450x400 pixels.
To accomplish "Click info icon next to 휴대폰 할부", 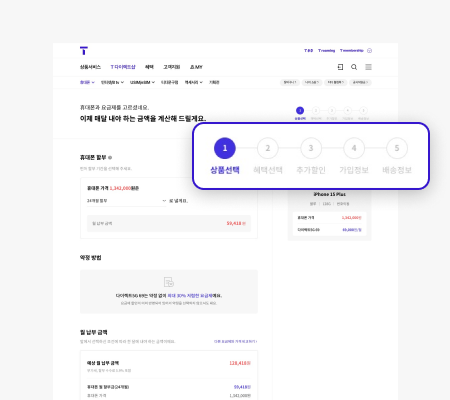I will [110, 157].
